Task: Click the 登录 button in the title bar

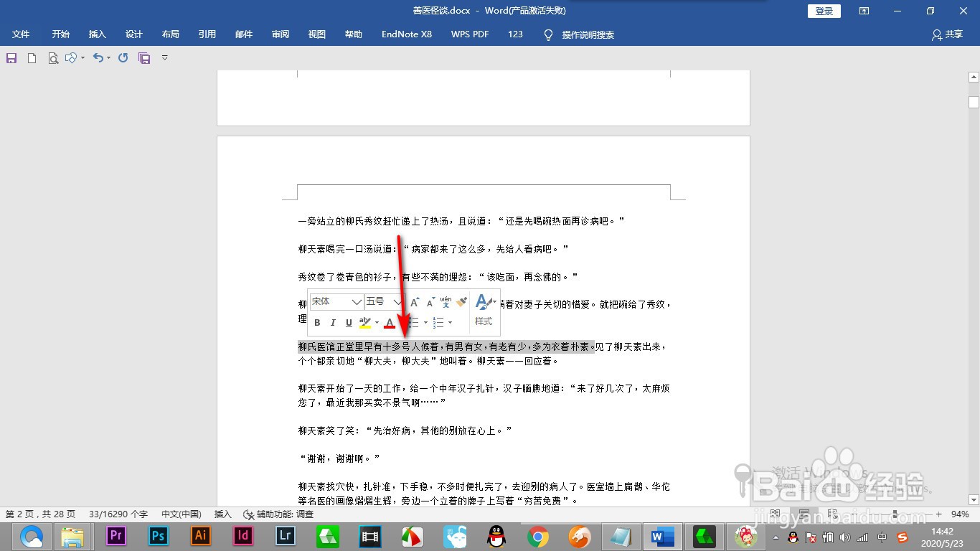Action: tap(823, 11)
